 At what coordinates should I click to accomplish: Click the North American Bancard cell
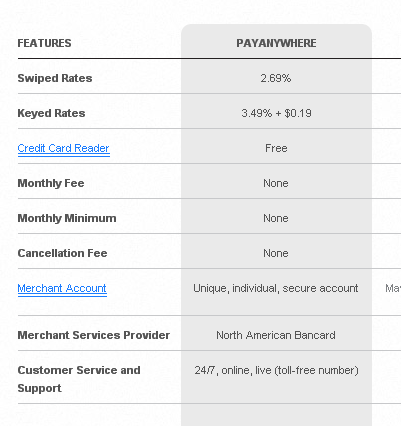click(276, 335)
